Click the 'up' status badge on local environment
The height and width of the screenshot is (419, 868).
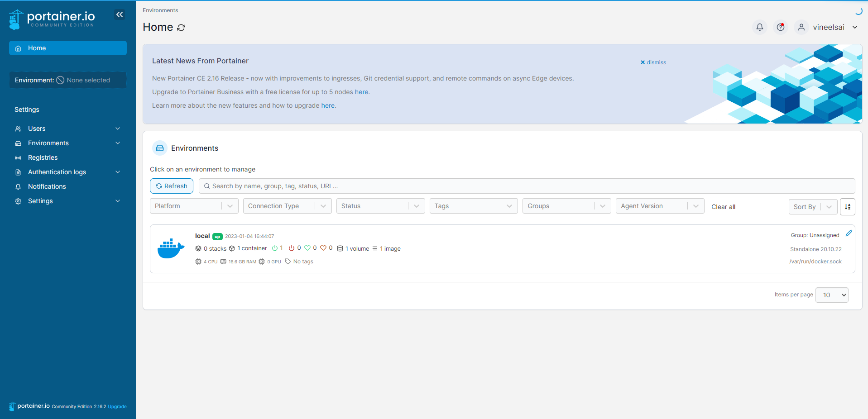point(217,236)
